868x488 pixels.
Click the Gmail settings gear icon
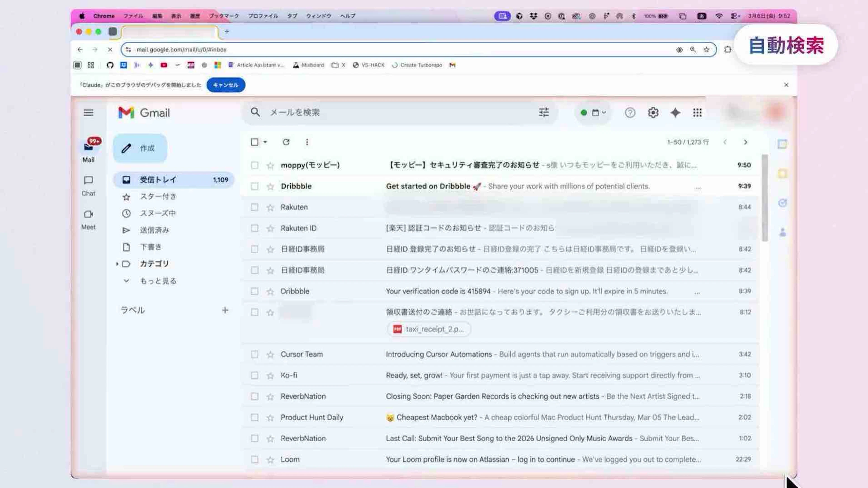point(653,113)
